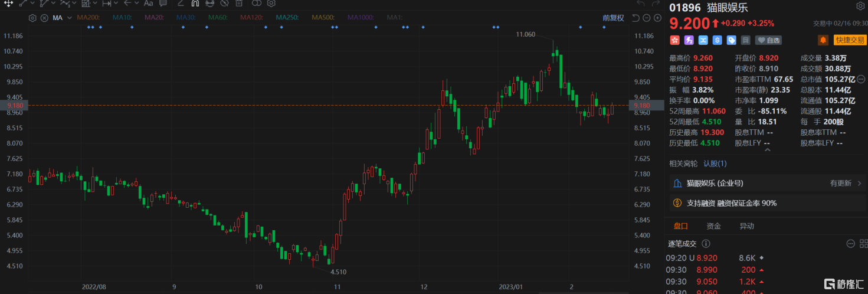Select the price range measuring tool
Image resolution: width=868 pixels, height=294 pixels.
(x=107, y=3)
